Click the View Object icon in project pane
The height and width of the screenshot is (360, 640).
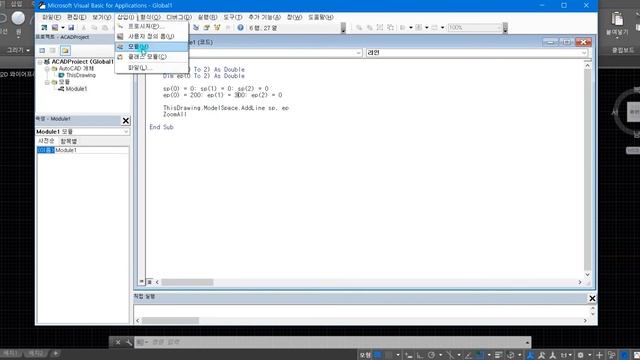(x=53, y=50)
